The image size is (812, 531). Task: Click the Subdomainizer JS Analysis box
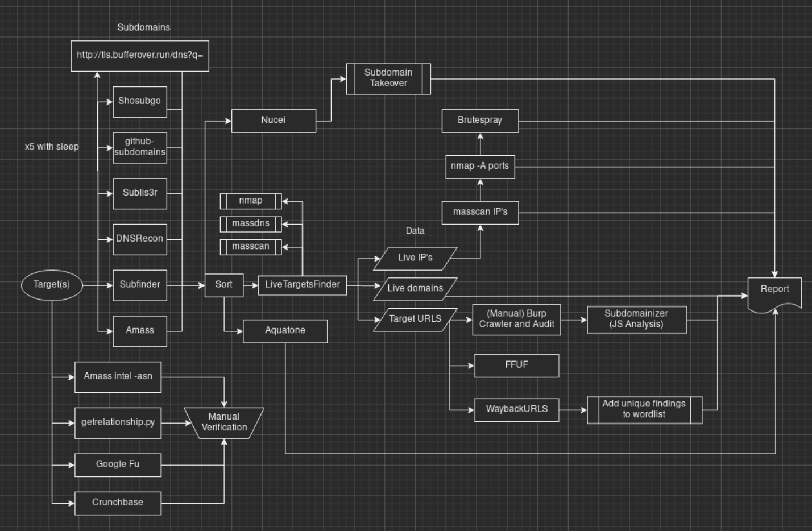click(637, 320)
